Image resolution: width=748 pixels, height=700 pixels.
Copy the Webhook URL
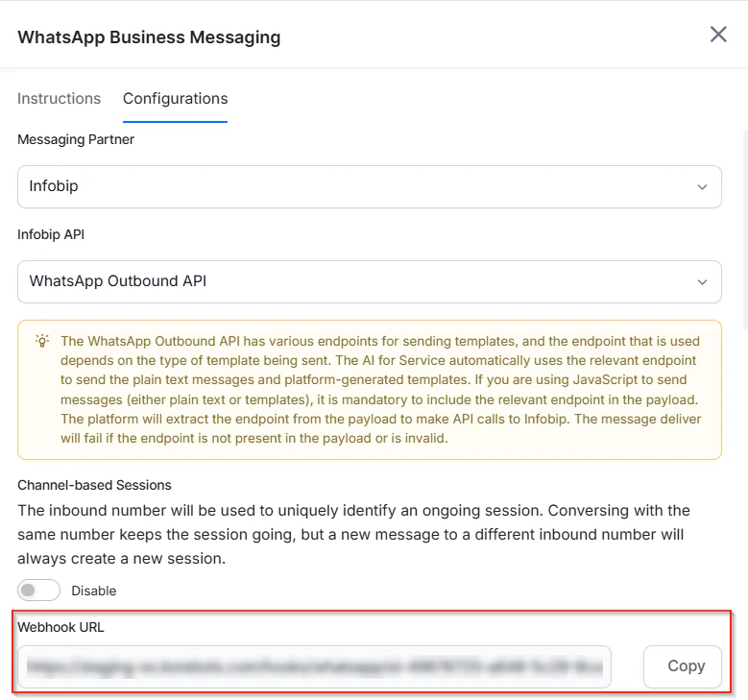(682, 666)
